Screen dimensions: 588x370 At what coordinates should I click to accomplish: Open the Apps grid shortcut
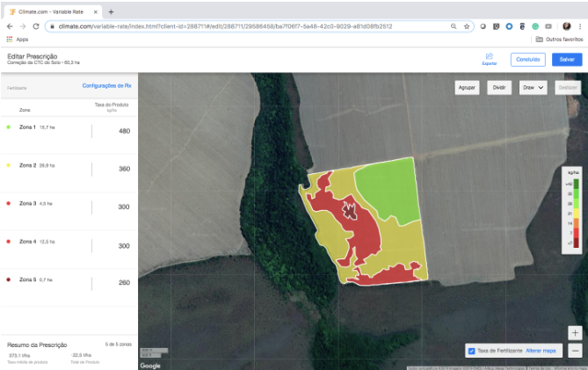[x=18, y=40]
